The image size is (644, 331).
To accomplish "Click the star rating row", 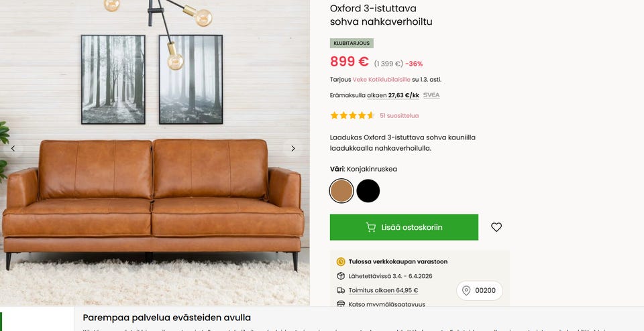I will [352, 116].
